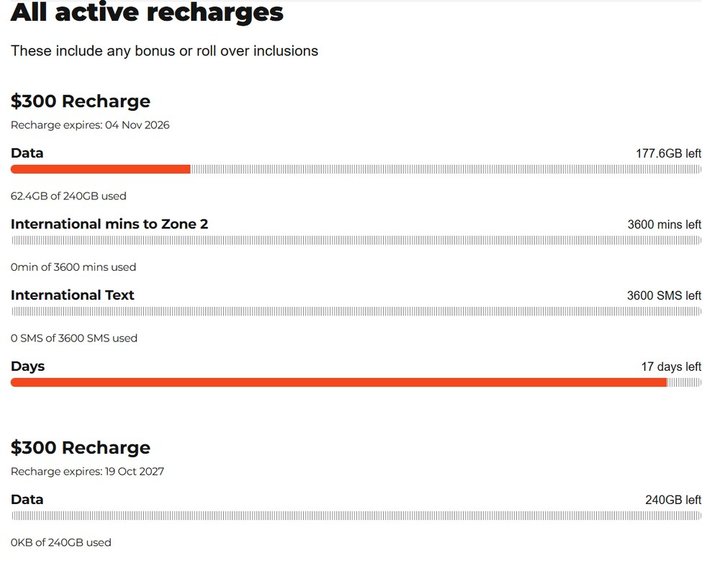Click the 240GB left label
The height and width of the screenshot is (561, 720).
click(x=673, y=500)
